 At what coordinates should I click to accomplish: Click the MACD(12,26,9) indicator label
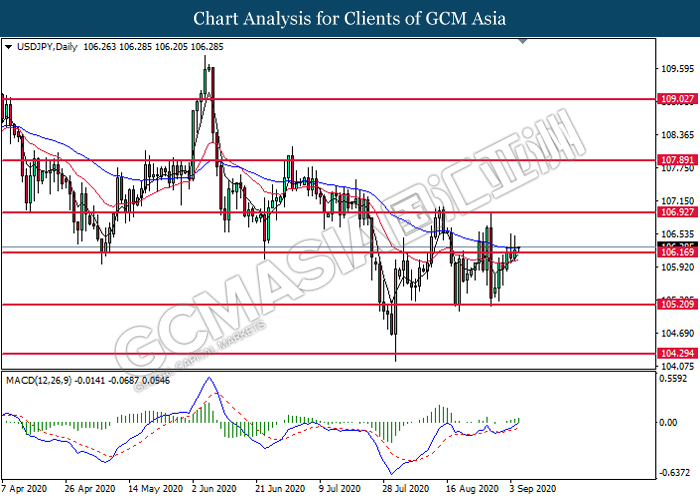click(38, 380)
